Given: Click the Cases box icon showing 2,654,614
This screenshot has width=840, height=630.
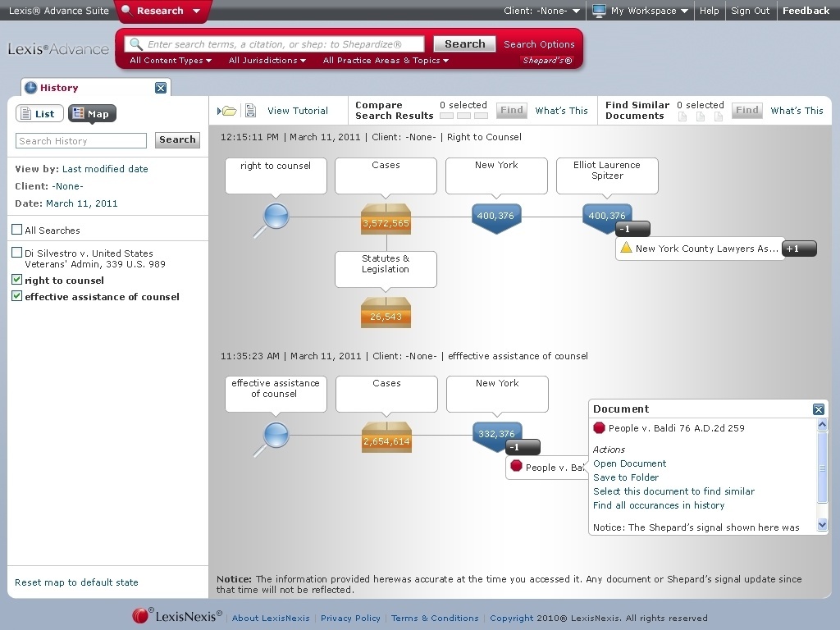Looking at the screenshot, I should click(386, 438).
